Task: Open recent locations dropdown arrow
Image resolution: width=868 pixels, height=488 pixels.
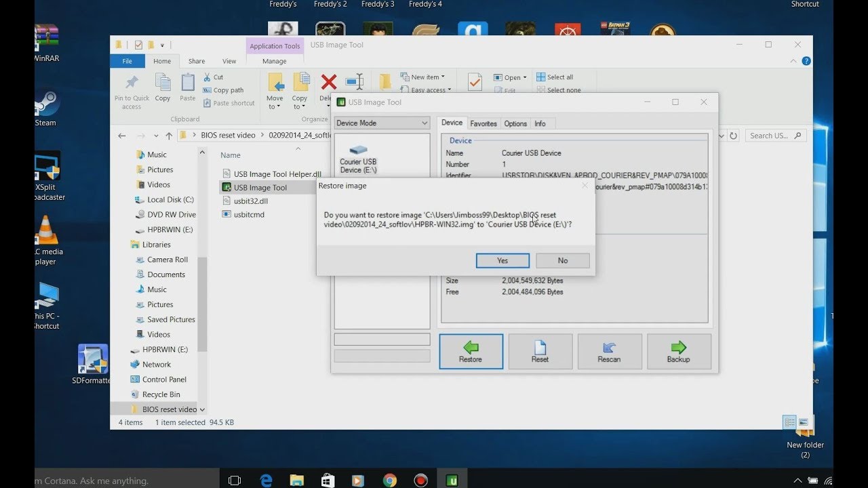Action: 156,136
